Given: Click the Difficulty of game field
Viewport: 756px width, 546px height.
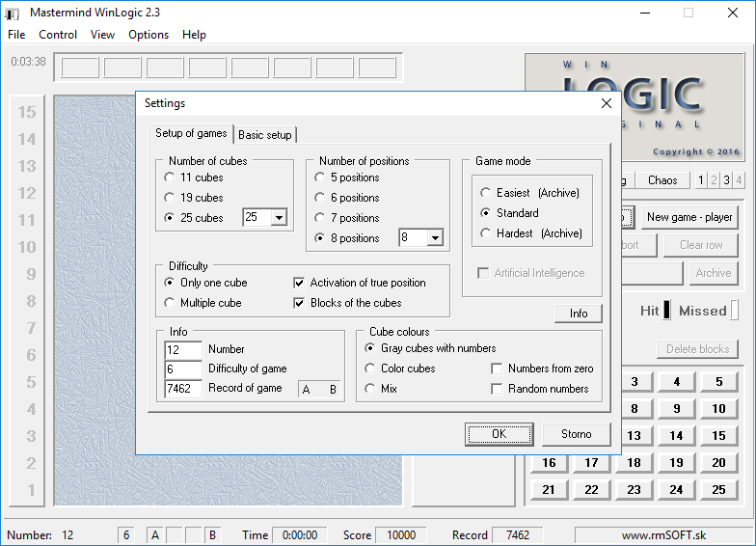Looking at the screenshot, I should [183, 369].
